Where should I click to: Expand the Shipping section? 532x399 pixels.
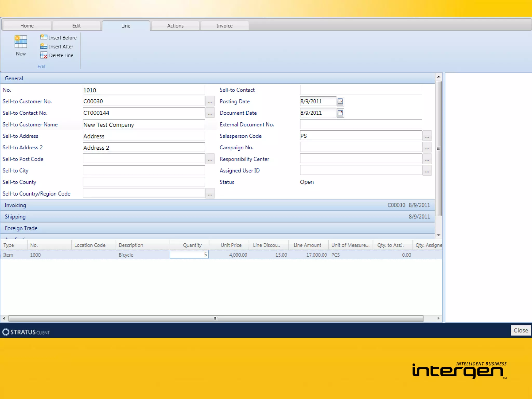coord(217,216)
